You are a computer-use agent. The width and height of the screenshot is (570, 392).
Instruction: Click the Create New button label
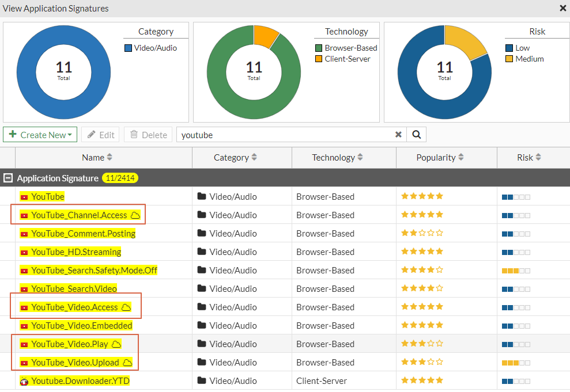coord(43,135)
